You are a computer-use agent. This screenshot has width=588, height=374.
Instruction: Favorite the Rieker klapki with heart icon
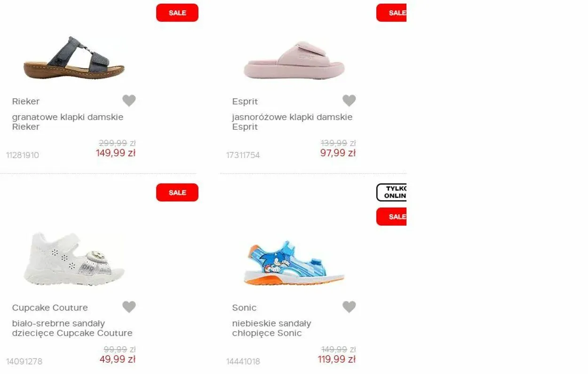pyautogui.click(x=129, y=101)
